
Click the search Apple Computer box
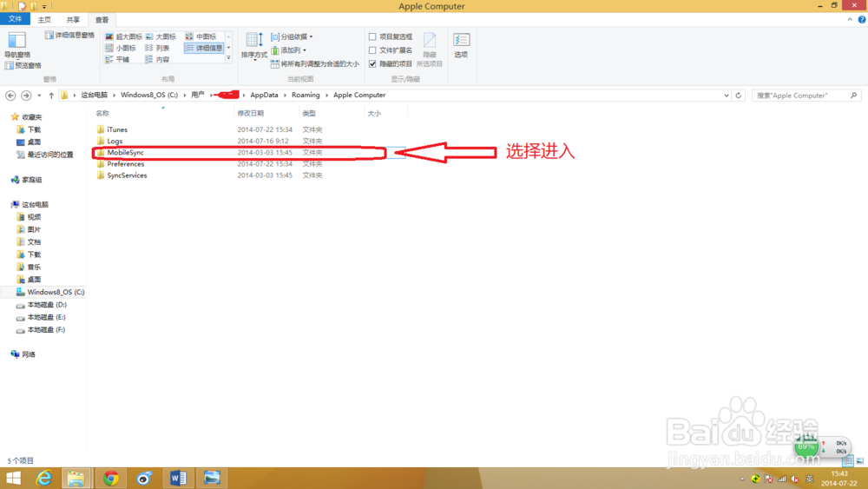pyautogui.click(x=806, y=96)
